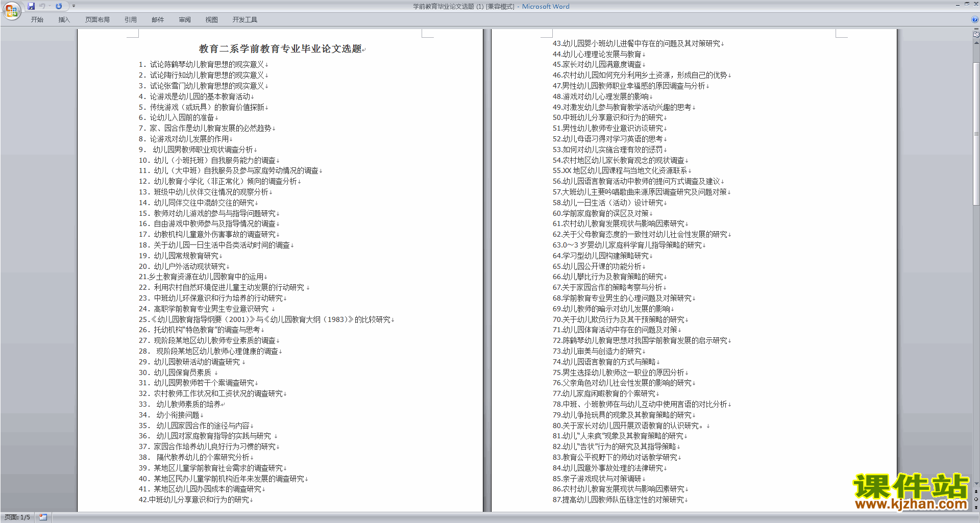The image size is (980, 523).
Task: Undo the last action
Action: [x=42, y=6]
